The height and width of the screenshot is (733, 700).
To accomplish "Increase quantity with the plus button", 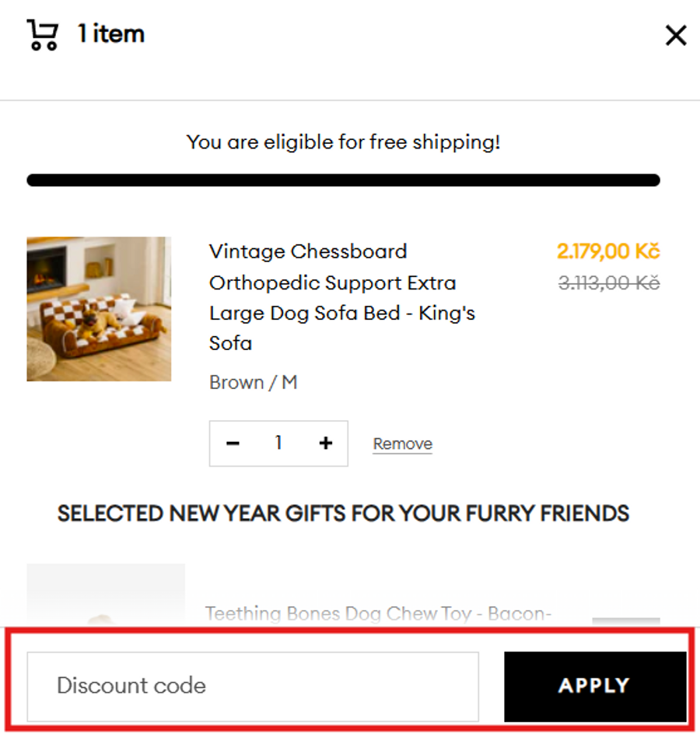I will (x=325, y=444).
